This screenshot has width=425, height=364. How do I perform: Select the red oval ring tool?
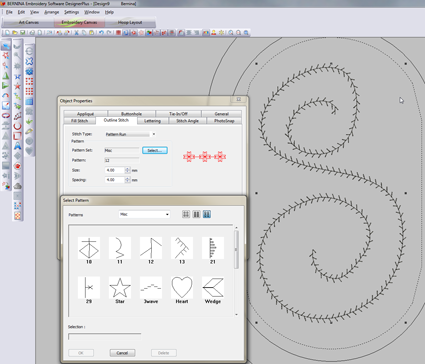[x=6, y=116]
